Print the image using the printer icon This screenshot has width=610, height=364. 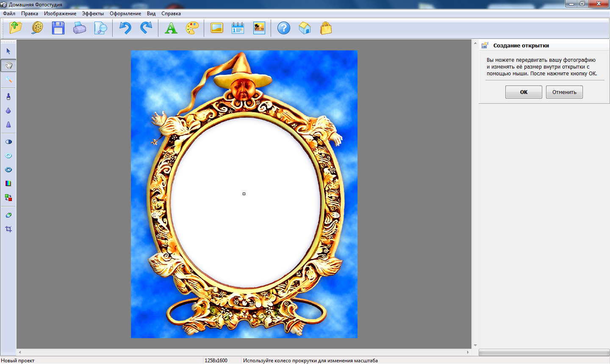79,28
